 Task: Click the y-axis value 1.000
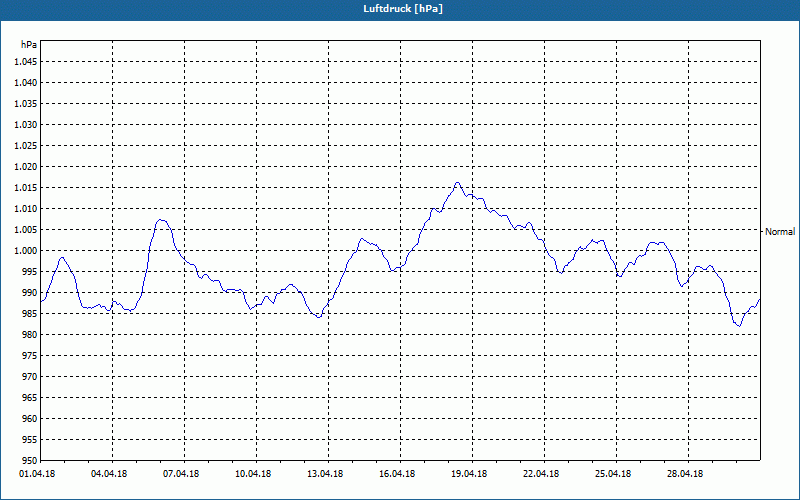[x=26, y=251]
